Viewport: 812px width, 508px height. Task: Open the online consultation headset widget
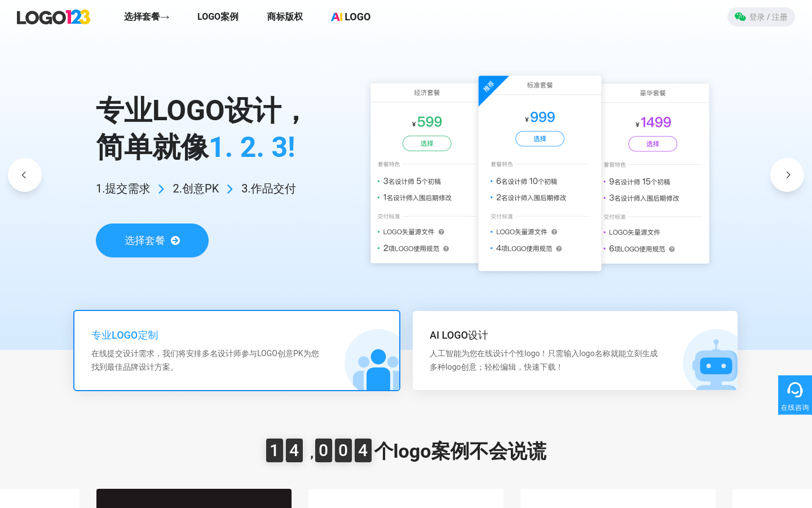(795, 395)
